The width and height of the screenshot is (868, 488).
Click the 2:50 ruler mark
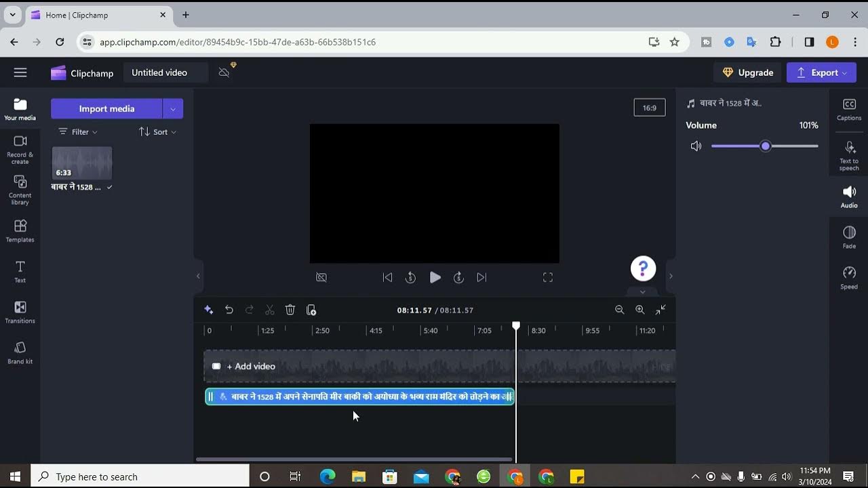click(x=321, y=330)
